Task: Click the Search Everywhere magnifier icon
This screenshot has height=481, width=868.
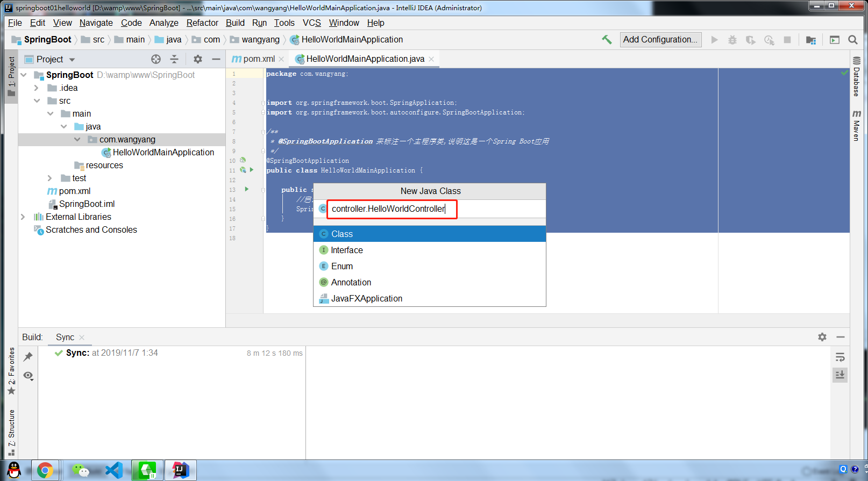Action: [852, 40]
